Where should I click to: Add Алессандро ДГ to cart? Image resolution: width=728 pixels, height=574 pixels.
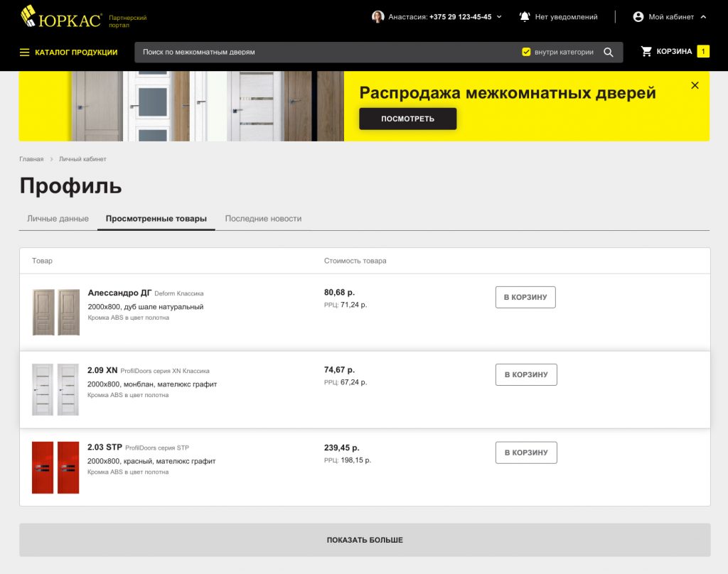[525, 297]
